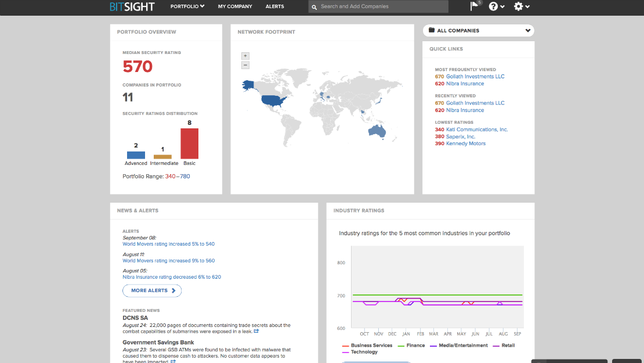The height and width of the screenshot is (363, 644).
Task: Open the Alerts menu item
Action: pyautogui.click(x=275, y=6)
